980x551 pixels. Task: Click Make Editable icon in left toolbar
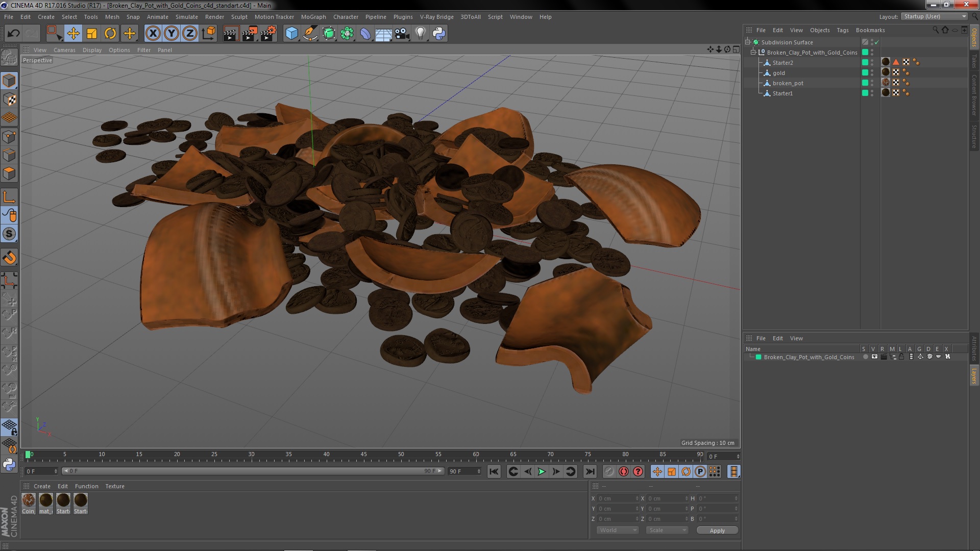pyautogui.click(x=9, y=57)
